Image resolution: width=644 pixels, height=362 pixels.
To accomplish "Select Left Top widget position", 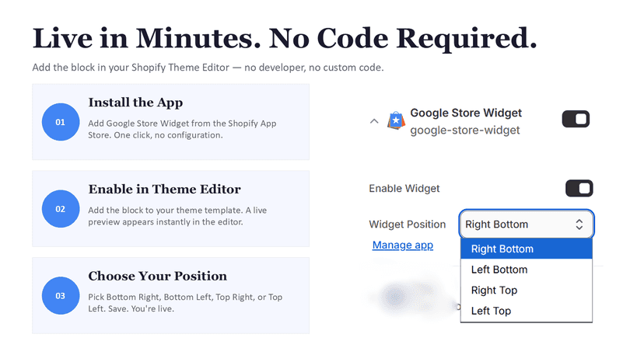I will pos(527,311).
